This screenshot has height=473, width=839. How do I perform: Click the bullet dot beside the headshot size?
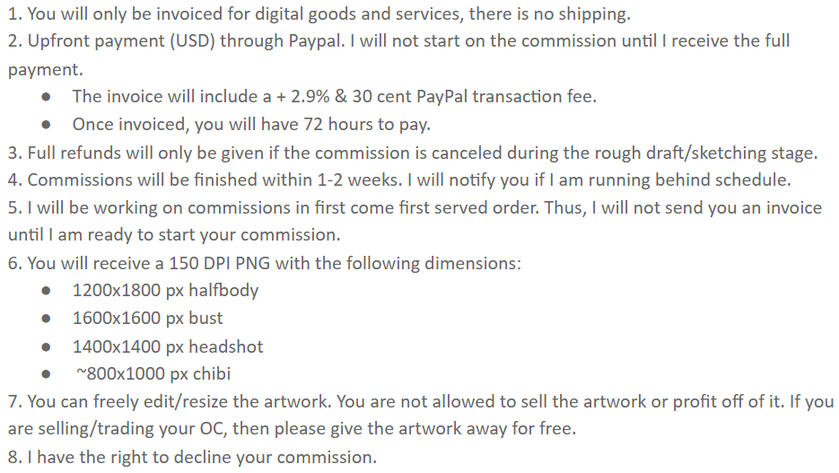pyautogui.click(x=48, y=347)
